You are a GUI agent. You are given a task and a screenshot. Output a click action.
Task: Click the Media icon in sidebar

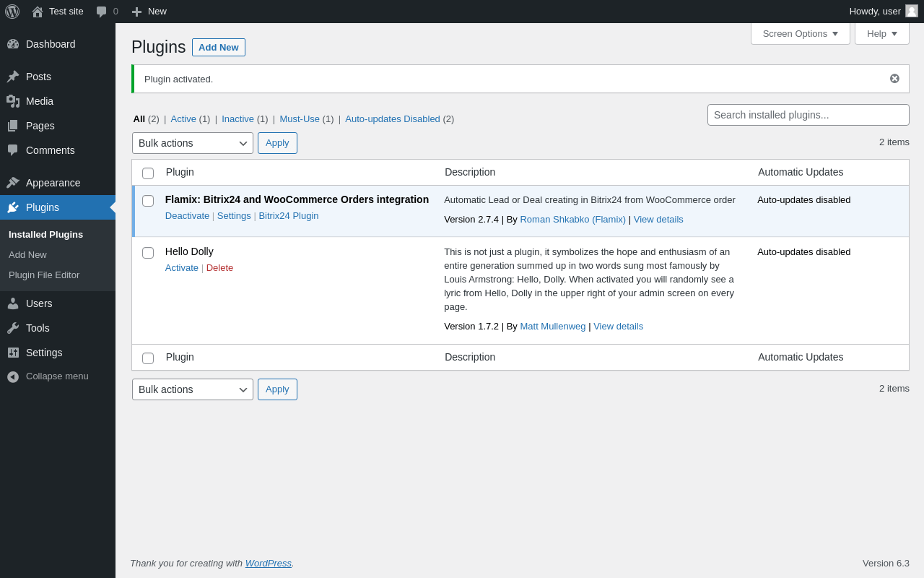(13, 101)
